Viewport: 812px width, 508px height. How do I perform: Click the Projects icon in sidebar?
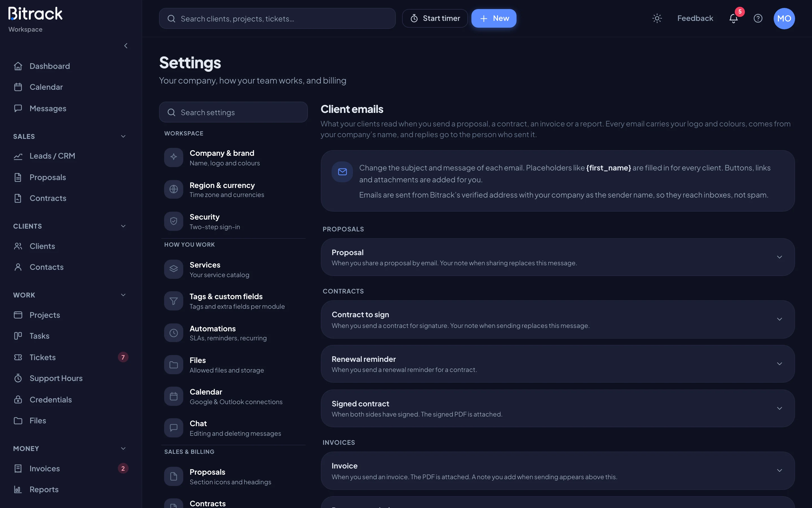tap(18, 315)
